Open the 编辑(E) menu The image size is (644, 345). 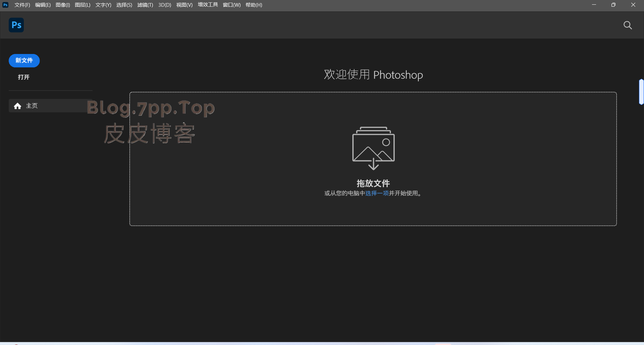pyautogui.click(x=43, y=5)
